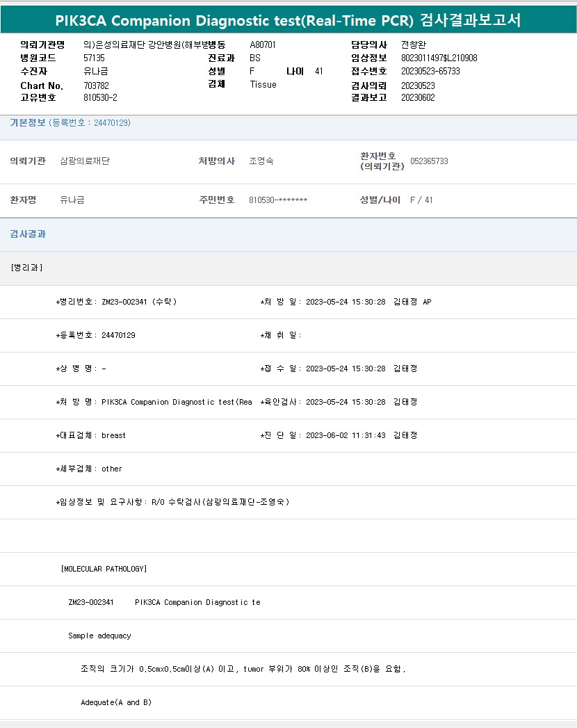Click the 대표검체 breast line
The width and height of the screenshot is (577, 728).
[x=91, y=435]
